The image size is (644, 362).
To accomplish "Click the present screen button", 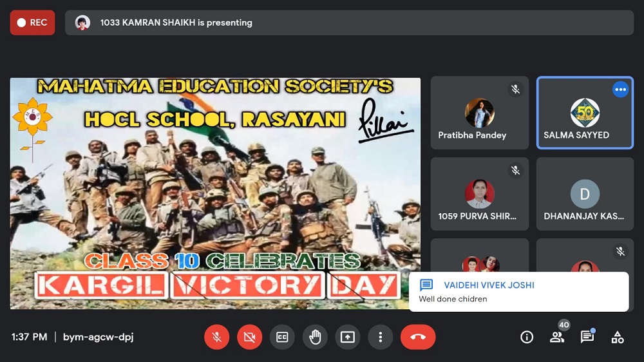I will pos(348,337).
